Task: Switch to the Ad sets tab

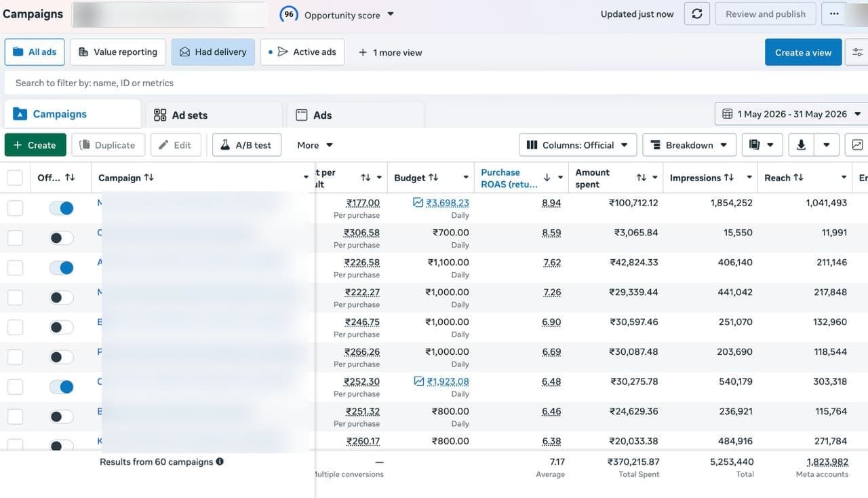Action: point(214,115)
